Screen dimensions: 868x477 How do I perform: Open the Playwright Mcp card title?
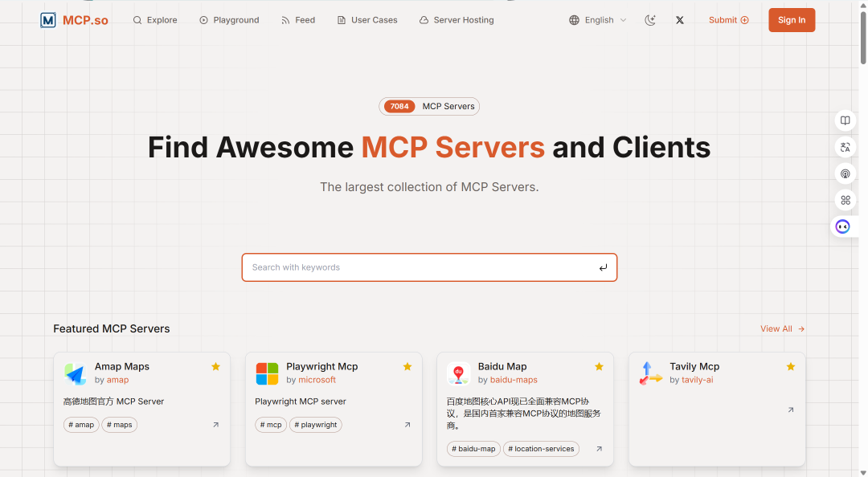(322, 366)
